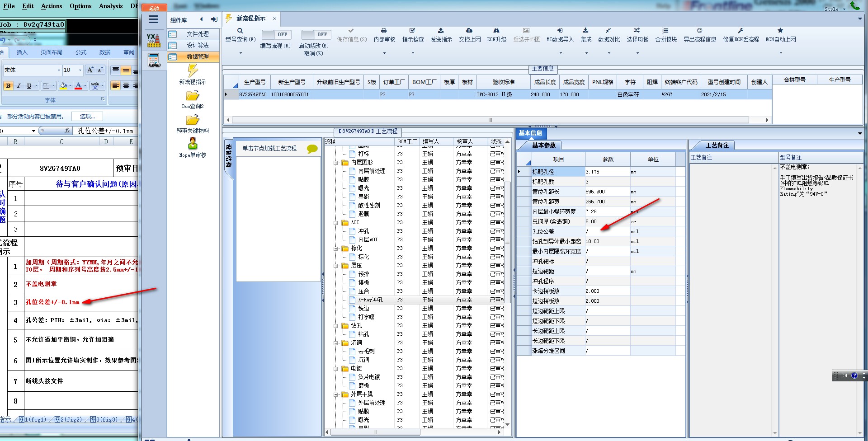Collapse 电镀 tree node
The image size is (868, 441).
click(336, 369)
